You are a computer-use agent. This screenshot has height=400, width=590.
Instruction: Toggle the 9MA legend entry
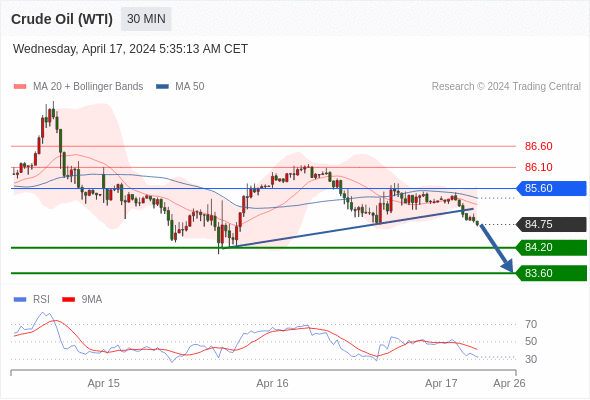pos(82,300)
